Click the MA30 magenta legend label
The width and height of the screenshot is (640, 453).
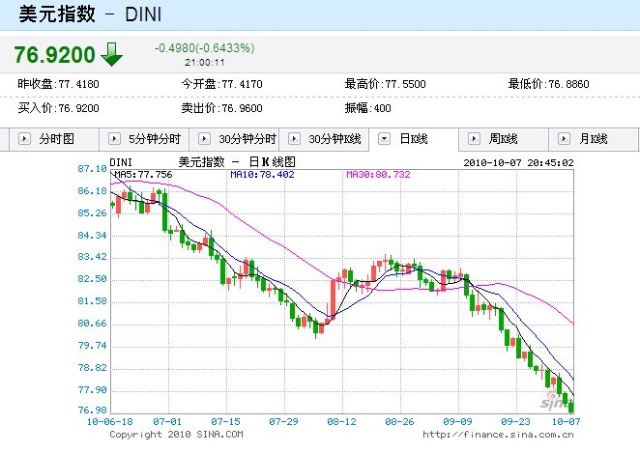378,174
